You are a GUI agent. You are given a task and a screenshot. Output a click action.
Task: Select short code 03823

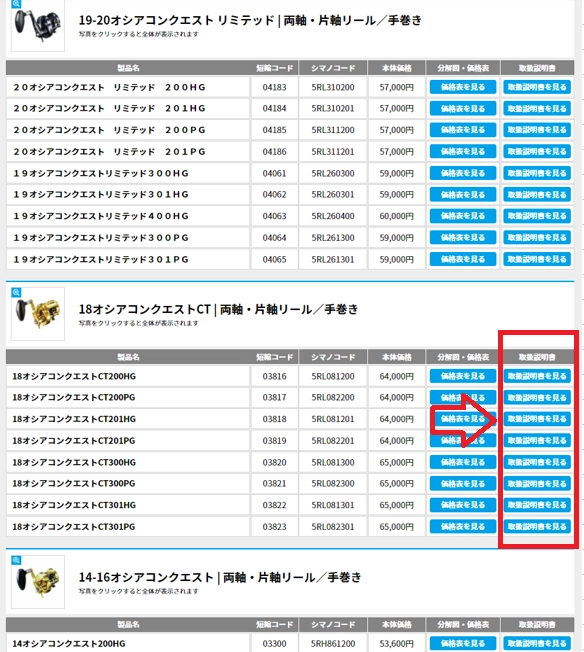[x=275, y=527]
